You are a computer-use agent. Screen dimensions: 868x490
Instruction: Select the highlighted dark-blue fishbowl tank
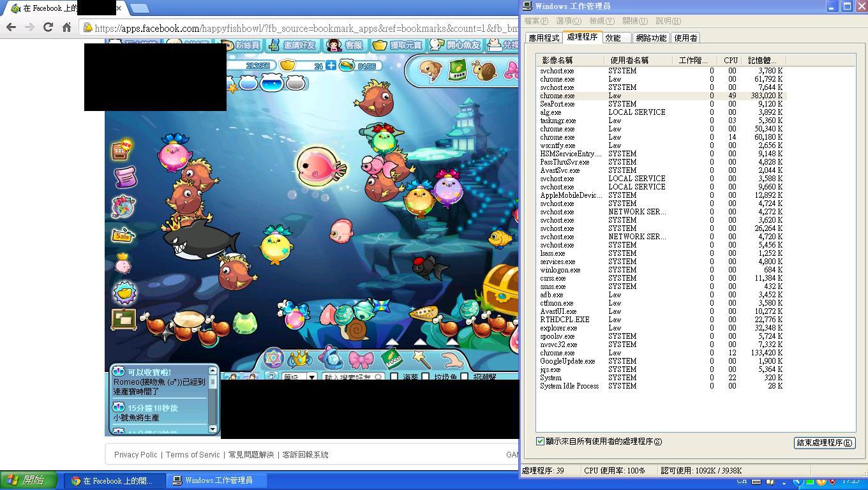[x=273, y=82]
